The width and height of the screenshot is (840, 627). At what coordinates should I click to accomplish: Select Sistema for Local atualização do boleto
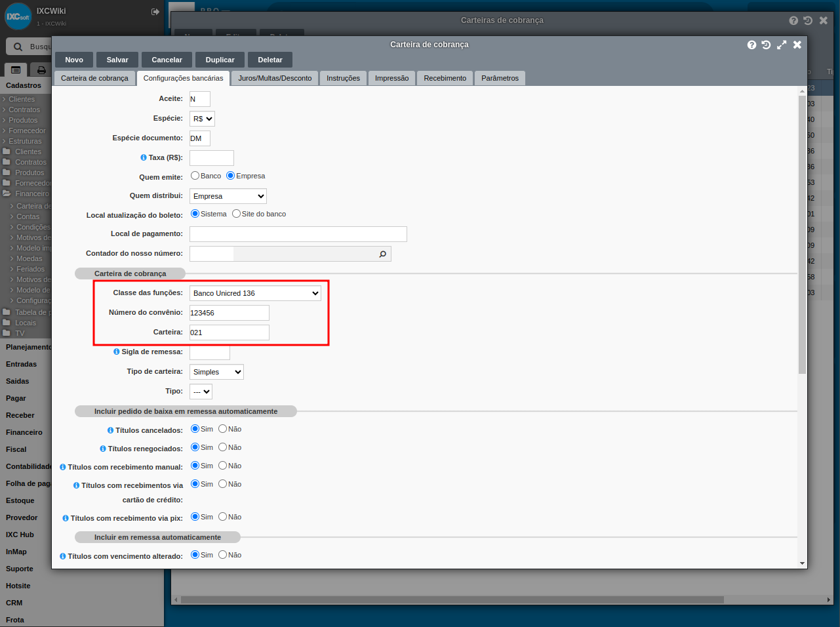click(x=195, y=214)
